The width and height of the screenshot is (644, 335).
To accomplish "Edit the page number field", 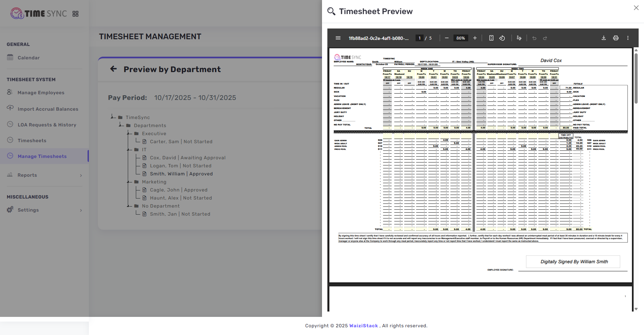I will (420, 38).
